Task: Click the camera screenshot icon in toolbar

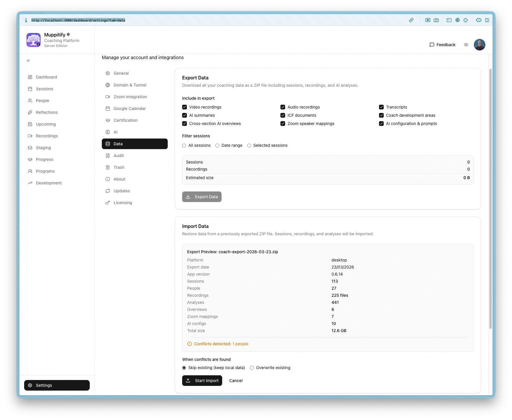Action: coord(436,20)
